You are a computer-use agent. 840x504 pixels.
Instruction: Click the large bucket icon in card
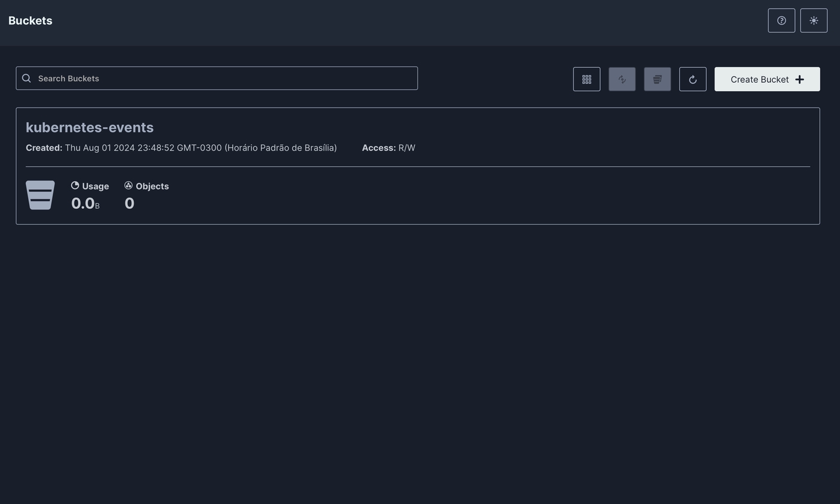point(40,195)
